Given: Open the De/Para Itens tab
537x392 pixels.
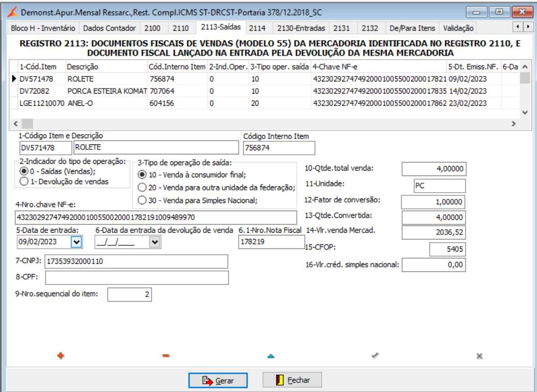Looking at the screenshot, I should (412, 28).
